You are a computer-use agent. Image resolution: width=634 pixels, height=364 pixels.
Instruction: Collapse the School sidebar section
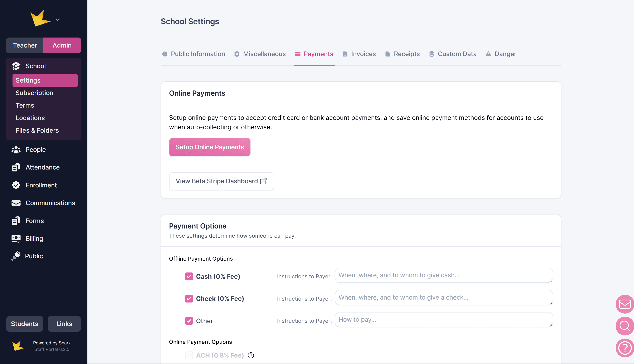coord(35,66)
